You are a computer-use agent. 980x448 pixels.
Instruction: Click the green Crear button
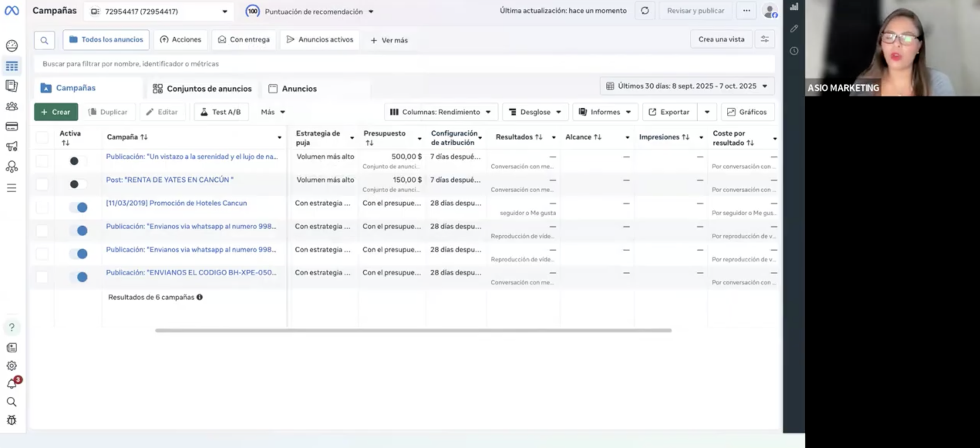click(x=56, y=112)
